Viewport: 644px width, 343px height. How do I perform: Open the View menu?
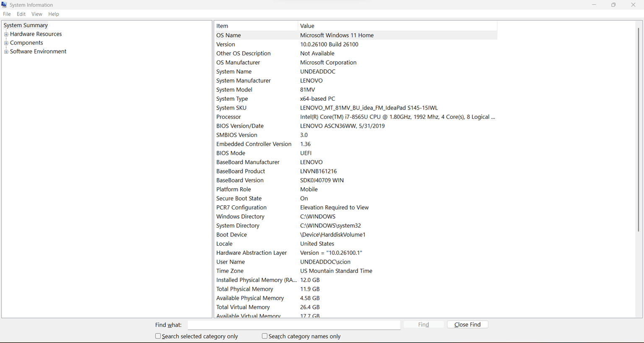click(37, 14)
